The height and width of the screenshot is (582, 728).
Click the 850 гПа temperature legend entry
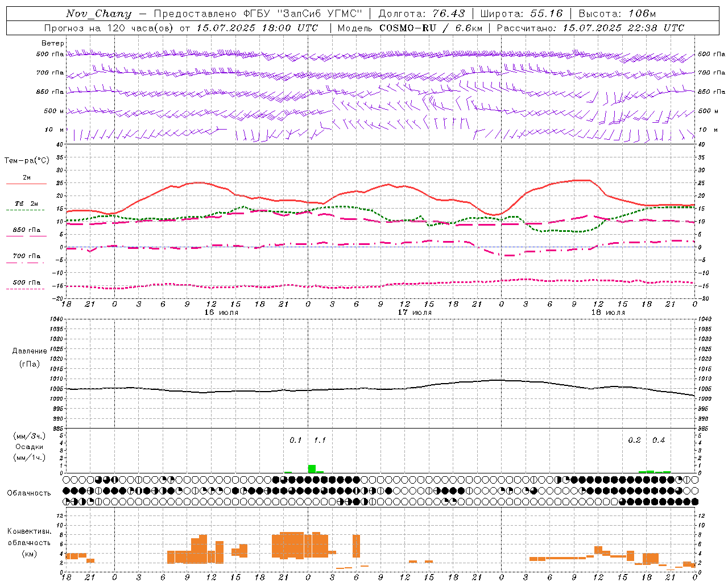(27, 230)
